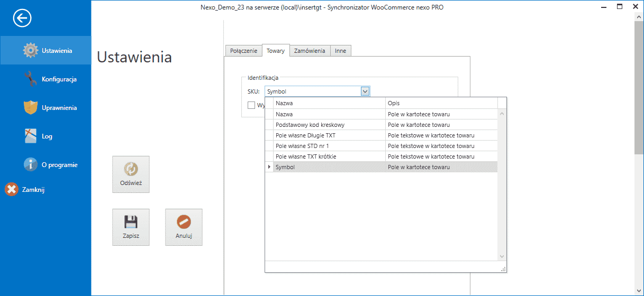
Task: Close the Synchronizator window
Action: (635, 7)
